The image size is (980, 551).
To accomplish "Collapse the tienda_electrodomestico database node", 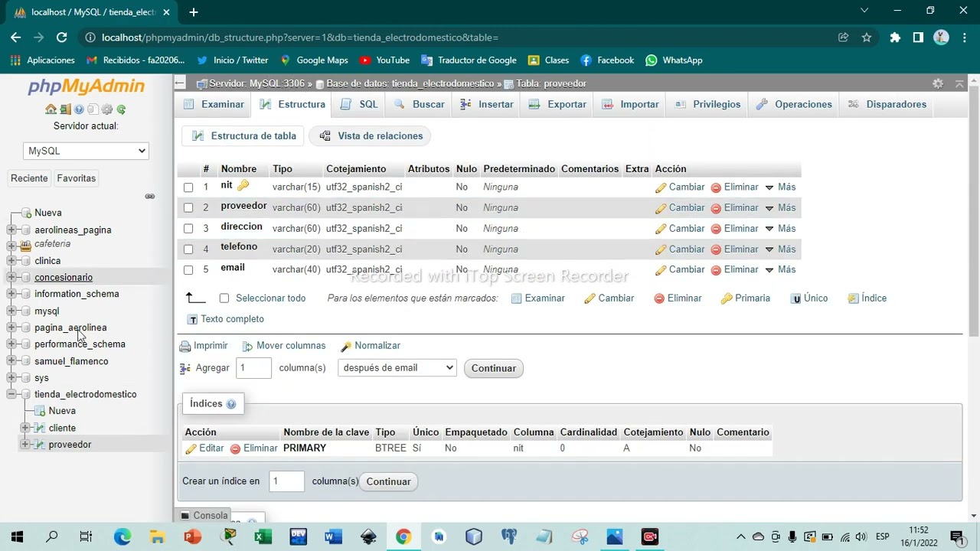I will coord(11,394).
